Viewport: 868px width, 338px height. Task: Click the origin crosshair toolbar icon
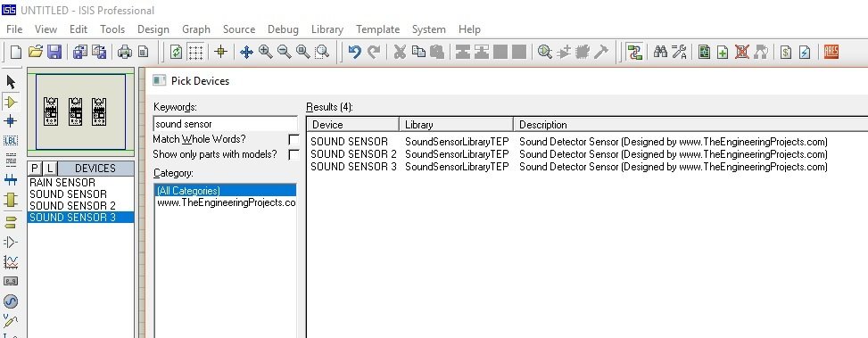pyautogui.click(x=220, y=52)
